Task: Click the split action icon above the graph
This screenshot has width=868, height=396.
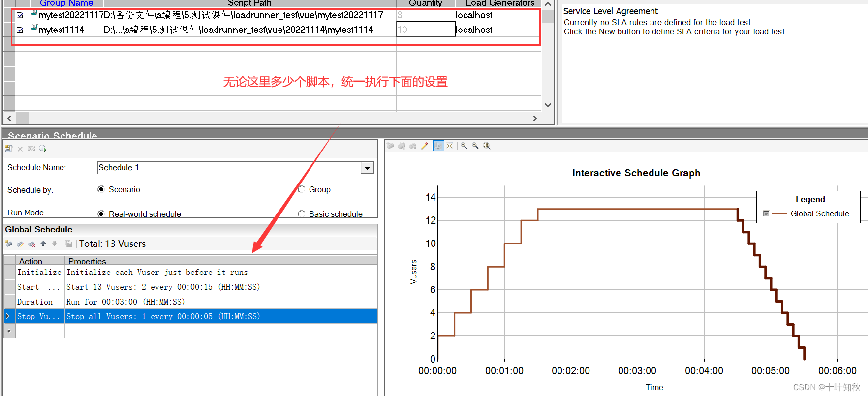Action: pyautogui.click(x=402, y=146)
